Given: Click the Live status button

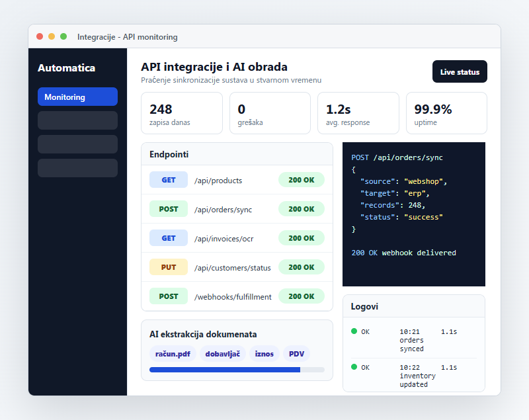Looking at the screenshot, I should click(x=460, y=71).
